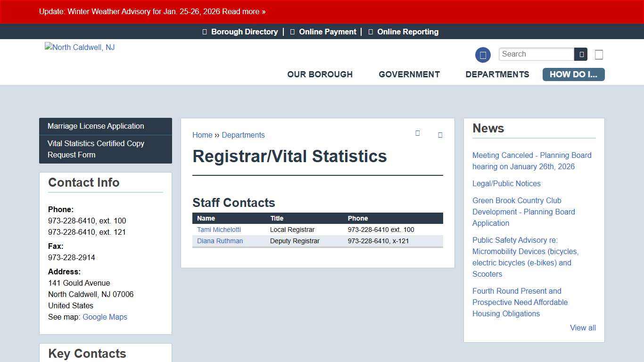Viewport: 644px width, 362px height.
Task: Click the icon beside Online Reporting
Action: (x=371, y=32)
